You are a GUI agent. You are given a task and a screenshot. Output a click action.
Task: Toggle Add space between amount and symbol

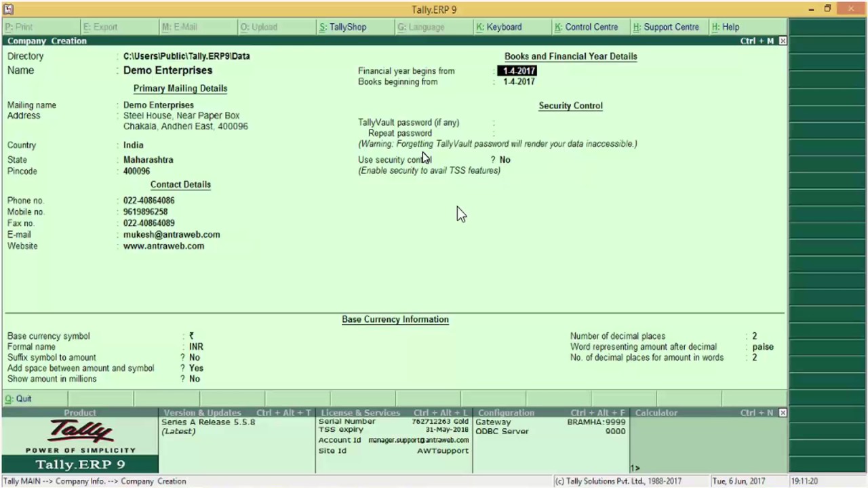coord(196,368)
